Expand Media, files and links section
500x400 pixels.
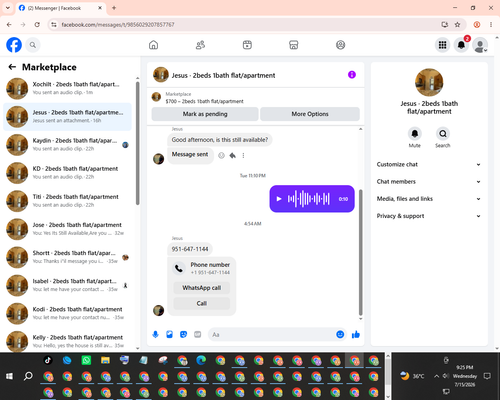(x=429, y=199)
